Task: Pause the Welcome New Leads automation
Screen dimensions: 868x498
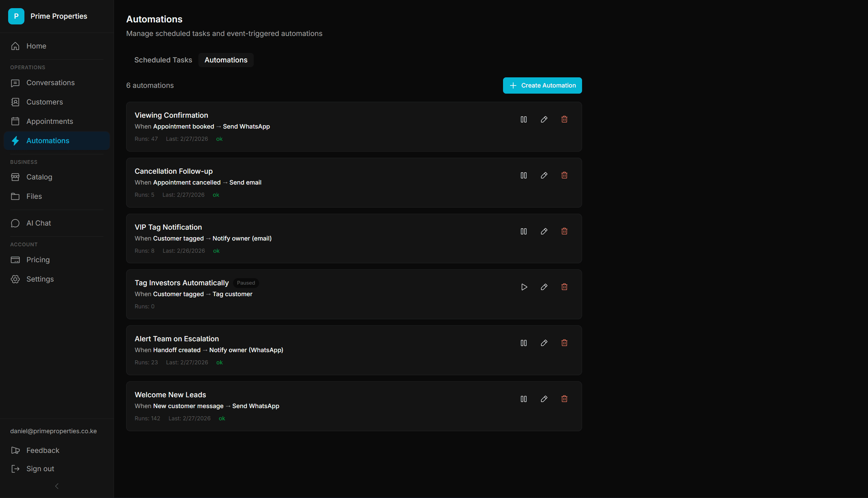Action: (523, 399)
